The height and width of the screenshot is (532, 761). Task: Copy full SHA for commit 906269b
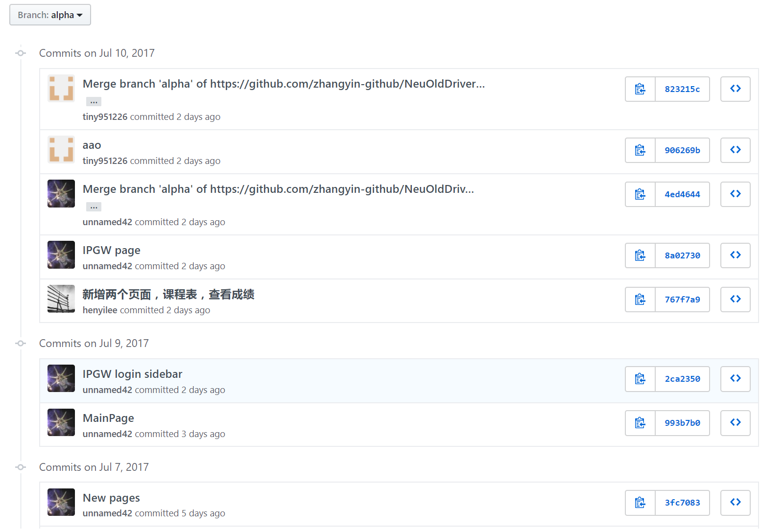(x=640, y=150)
